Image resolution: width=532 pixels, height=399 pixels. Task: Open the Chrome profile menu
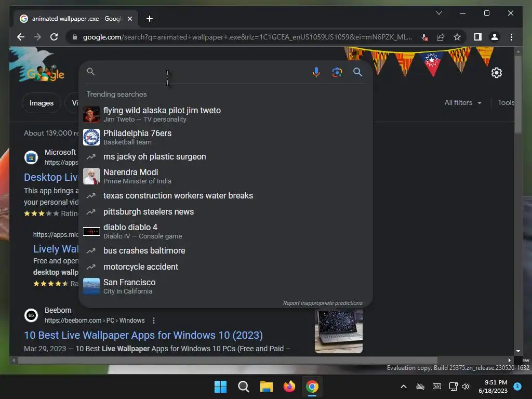tap(495, 37)
